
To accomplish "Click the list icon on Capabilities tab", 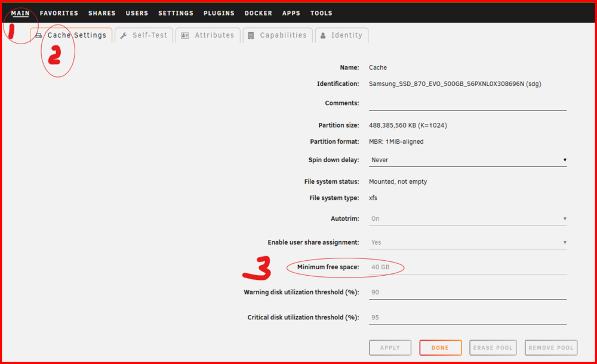I will click(x=251, y=35).
